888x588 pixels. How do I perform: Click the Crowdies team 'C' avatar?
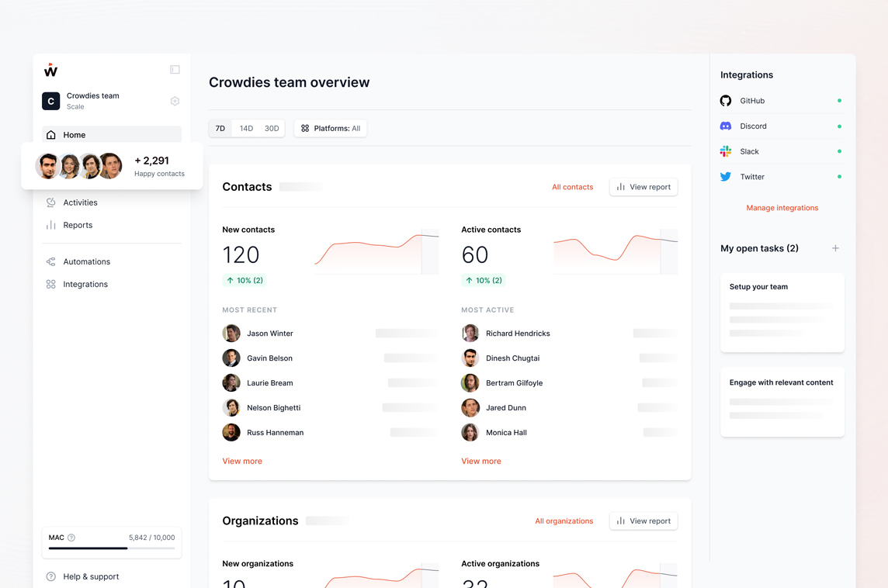tap(51, 101)
